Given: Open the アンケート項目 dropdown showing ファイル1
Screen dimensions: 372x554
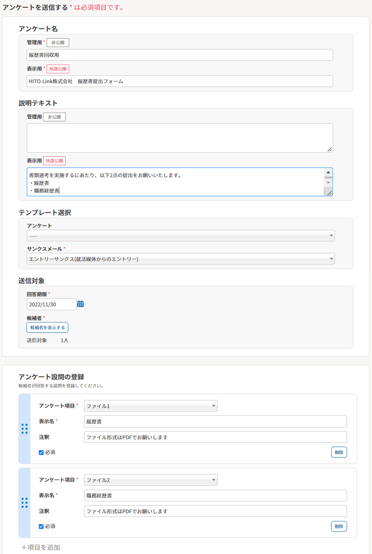Looking at the screenshot, I should coord(151,406).
